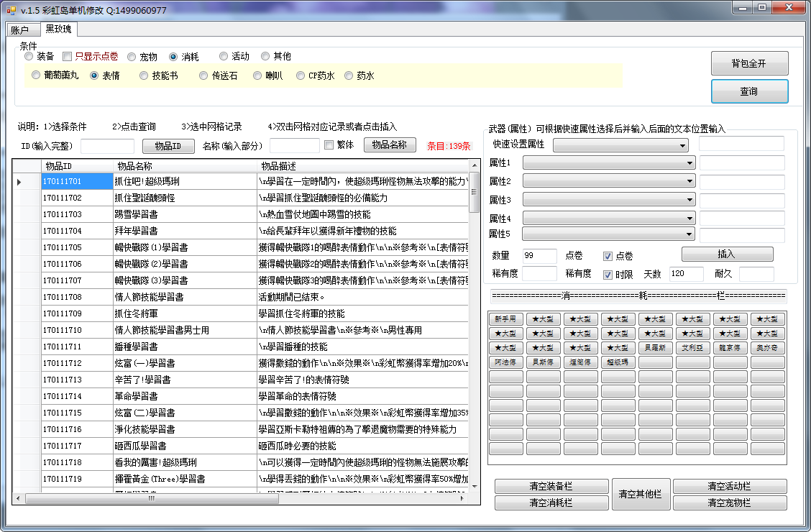Open the 快速设置属性 dropdown
Screen dimensions: 811x532
point(620,146)
